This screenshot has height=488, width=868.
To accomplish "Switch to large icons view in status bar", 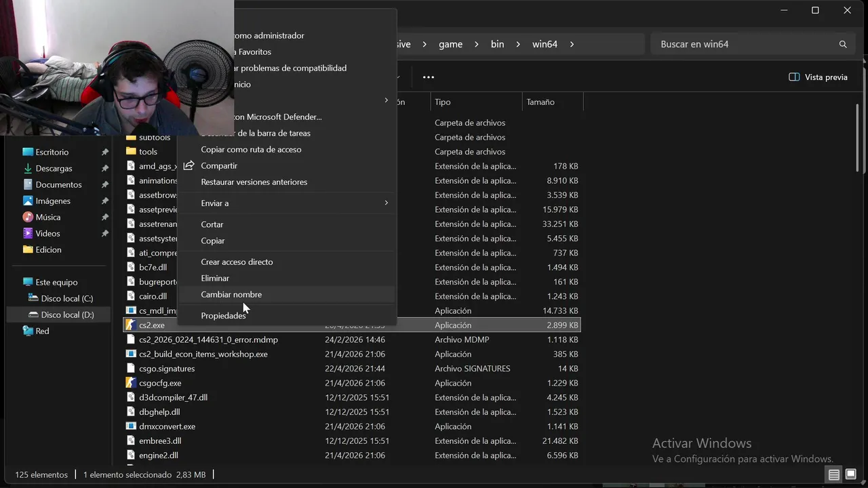I will point(850,474).
